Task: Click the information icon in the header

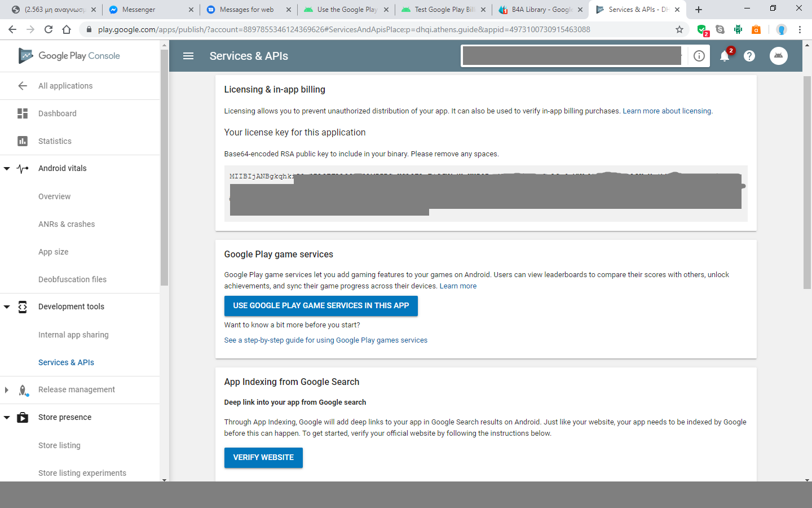Action: coord(699,56)
